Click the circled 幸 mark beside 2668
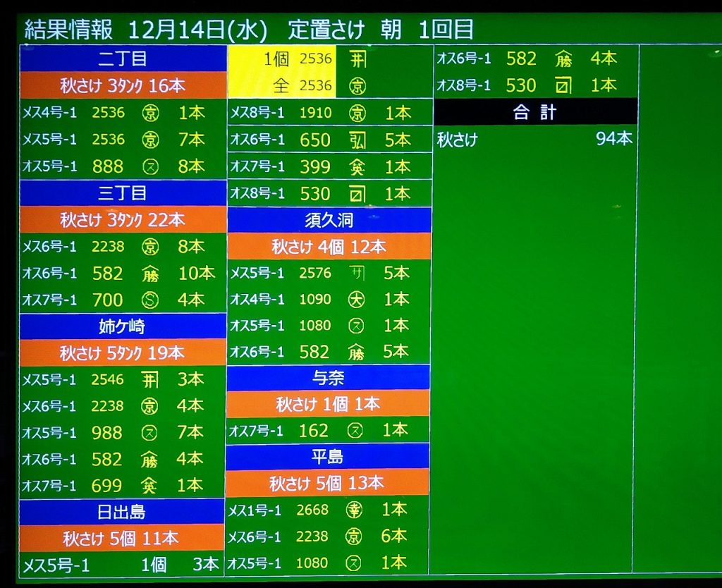Viewport: 722px width, 588px height. point(354,510)
